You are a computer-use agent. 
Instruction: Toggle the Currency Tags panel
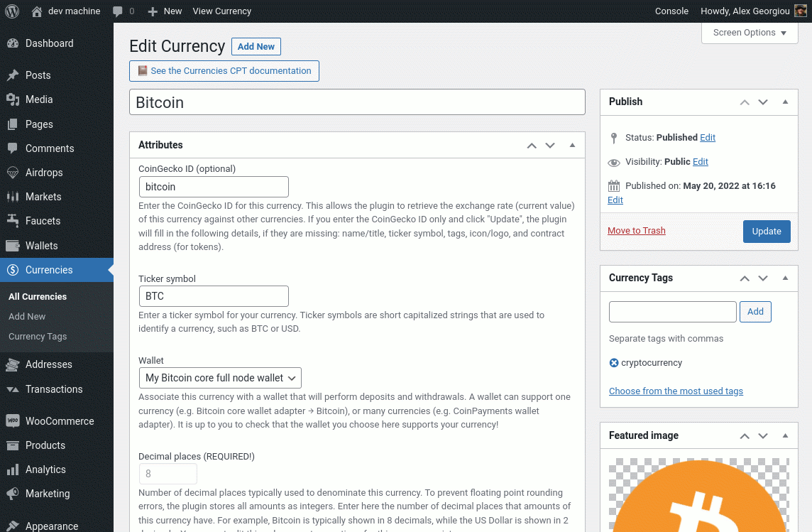[785, 278]
